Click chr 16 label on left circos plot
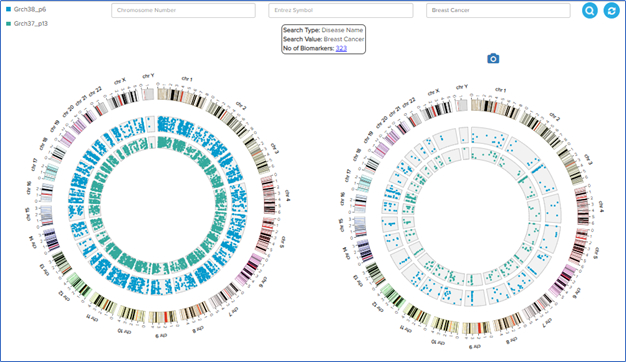The height and width of the screenshot is (362, 626). tap(29, 188)
